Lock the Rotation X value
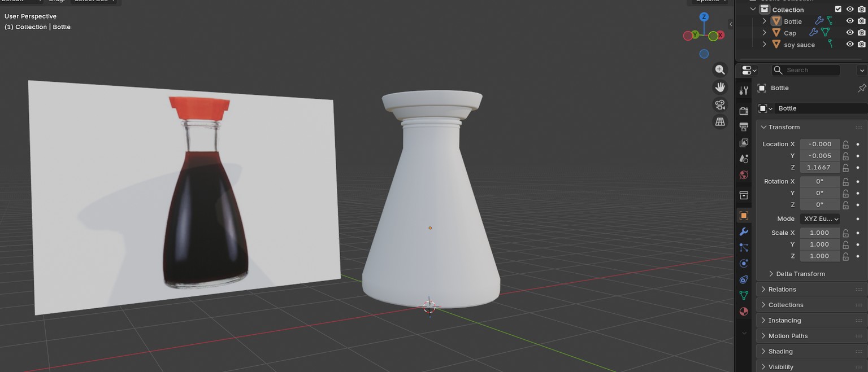Screen dimensions: 868x372 point(846,182)
